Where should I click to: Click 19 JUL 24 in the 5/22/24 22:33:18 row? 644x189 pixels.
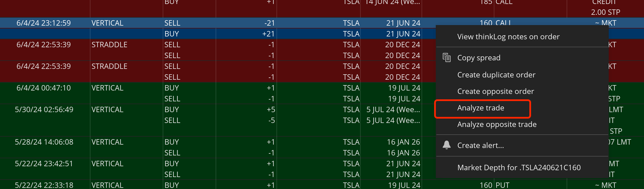pyautogui.click(x=404, y=185)
